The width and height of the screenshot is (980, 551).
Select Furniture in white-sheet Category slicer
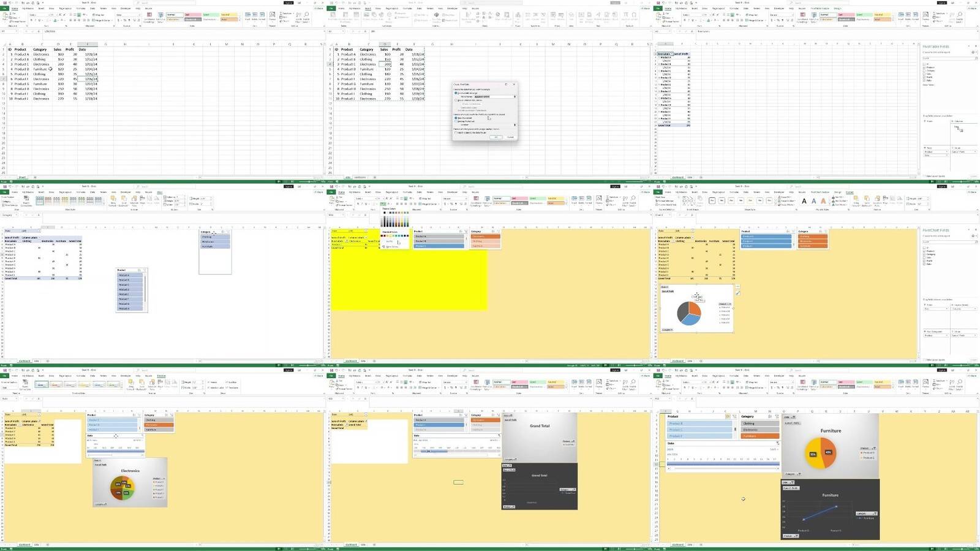point(215,246)
